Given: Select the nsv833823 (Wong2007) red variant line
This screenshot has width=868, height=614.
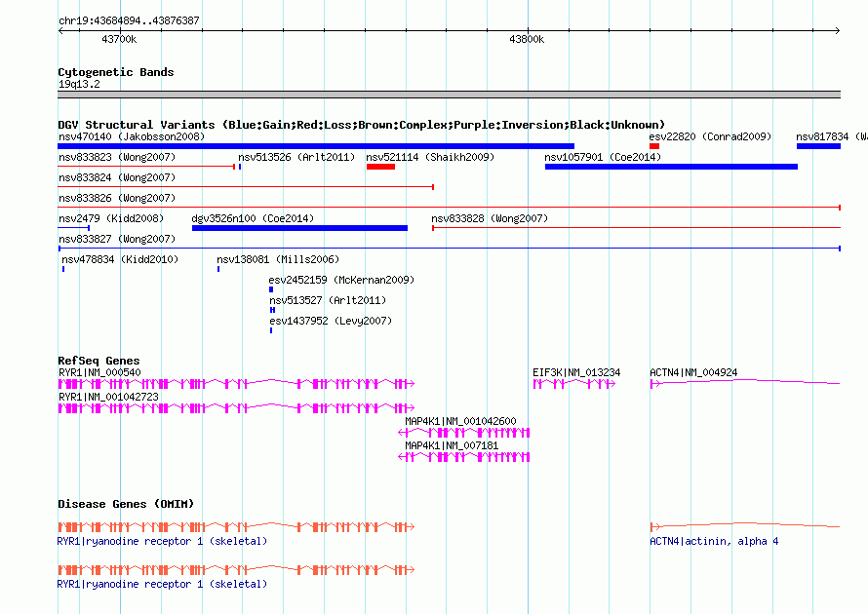Looking at the screenshot, I should [146, 167].
